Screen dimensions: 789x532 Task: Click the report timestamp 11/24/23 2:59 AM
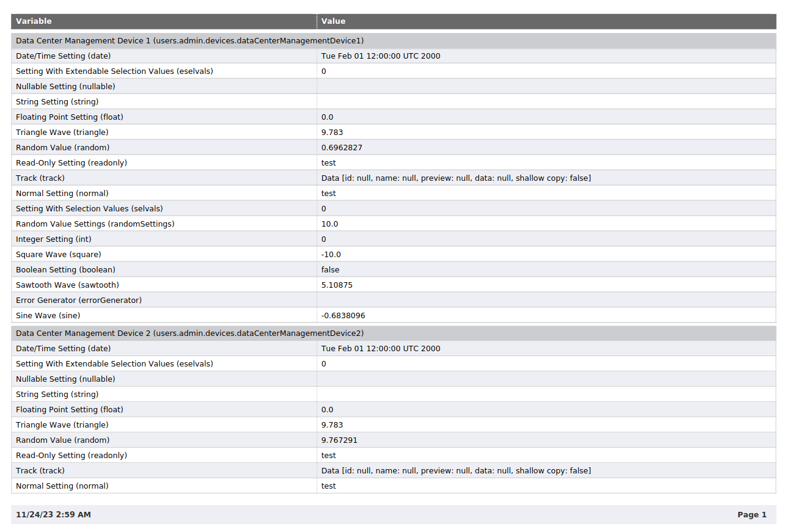tap(53, 515)
